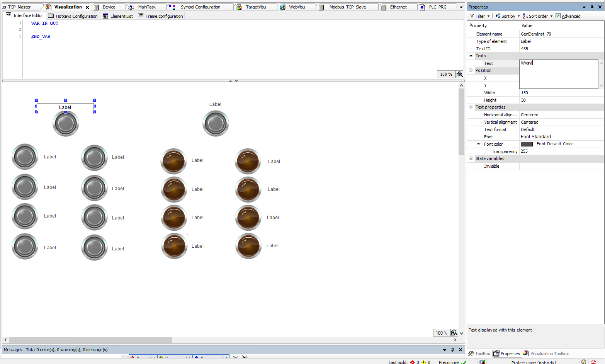605x364 pixels.
Task: Select the top brown lamp in the fourth column
Action: point(248,161)
